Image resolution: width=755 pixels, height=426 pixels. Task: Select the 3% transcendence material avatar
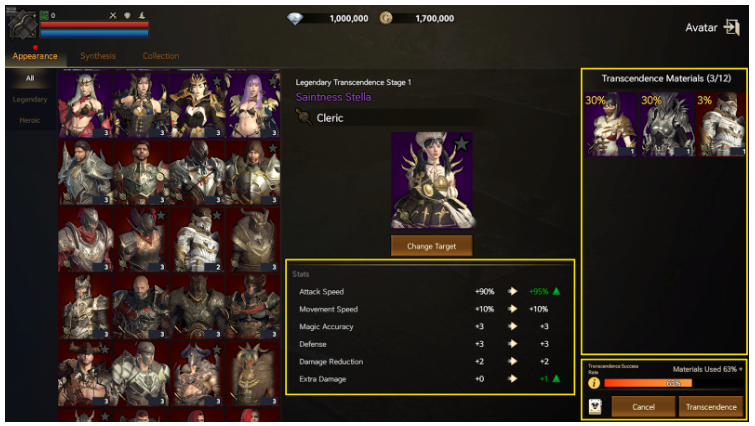click(721, 124)
